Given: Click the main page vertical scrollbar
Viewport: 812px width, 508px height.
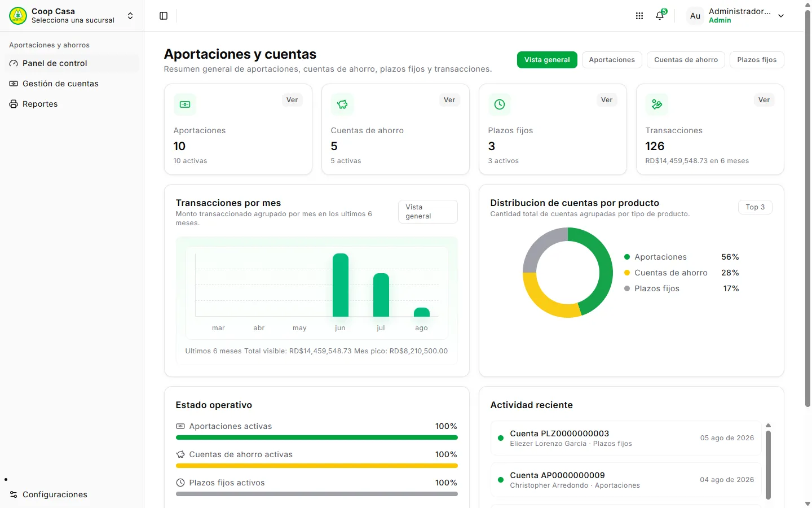Looking at the screenshot, I should point(807,209).
